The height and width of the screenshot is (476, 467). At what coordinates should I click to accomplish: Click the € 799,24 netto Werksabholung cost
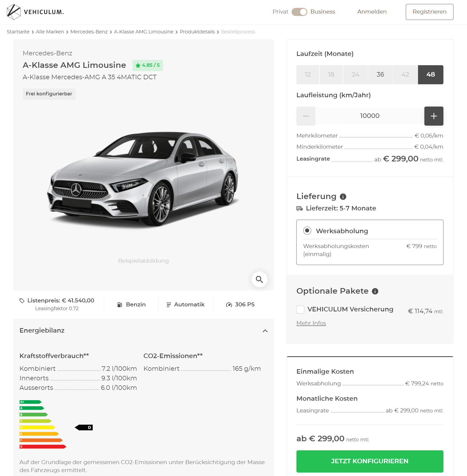424,384
